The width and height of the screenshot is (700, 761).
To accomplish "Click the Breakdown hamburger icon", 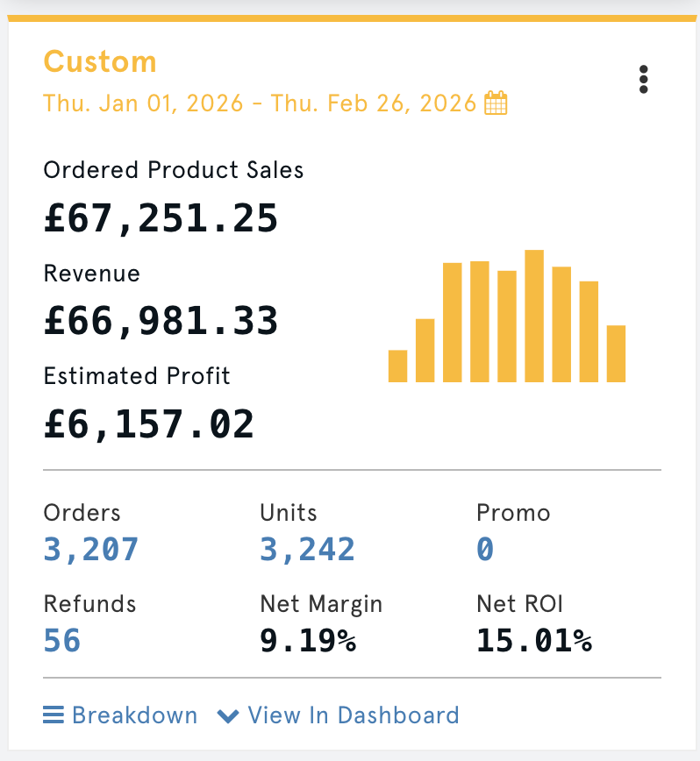I will click(53, 715).
